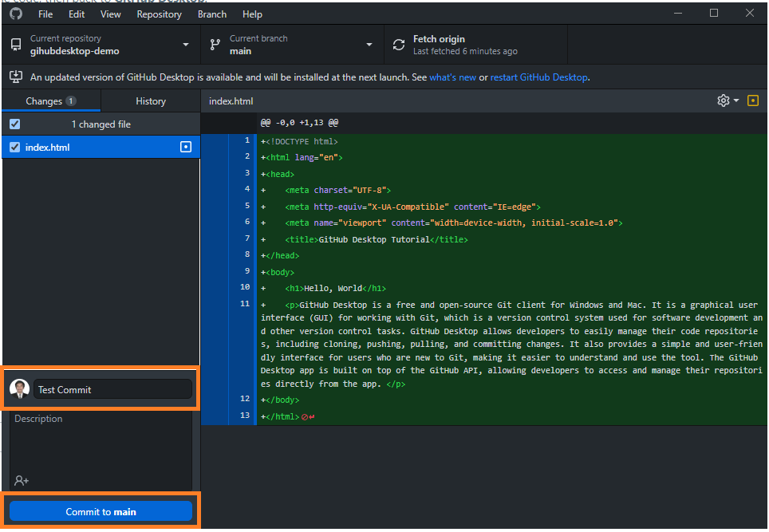
Task: Open the caret next to the diff settings gear
Action: (x=736, y=100)
